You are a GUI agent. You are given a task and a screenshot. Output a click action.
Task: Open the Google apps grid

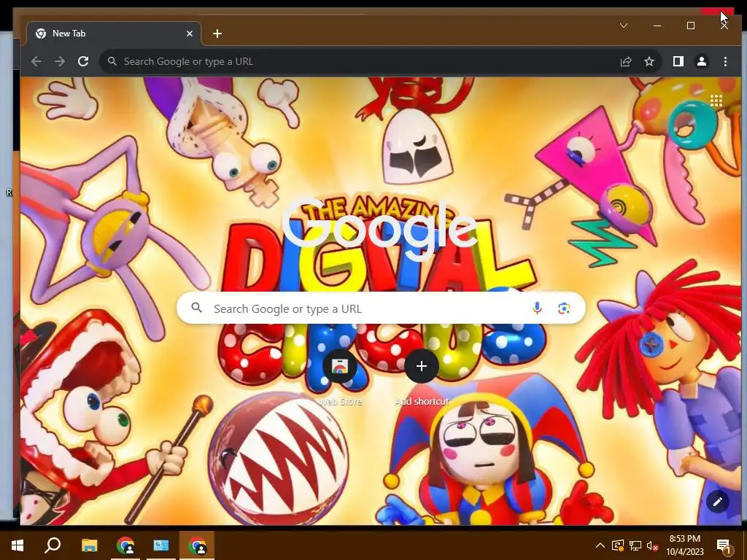click(716, 101)
